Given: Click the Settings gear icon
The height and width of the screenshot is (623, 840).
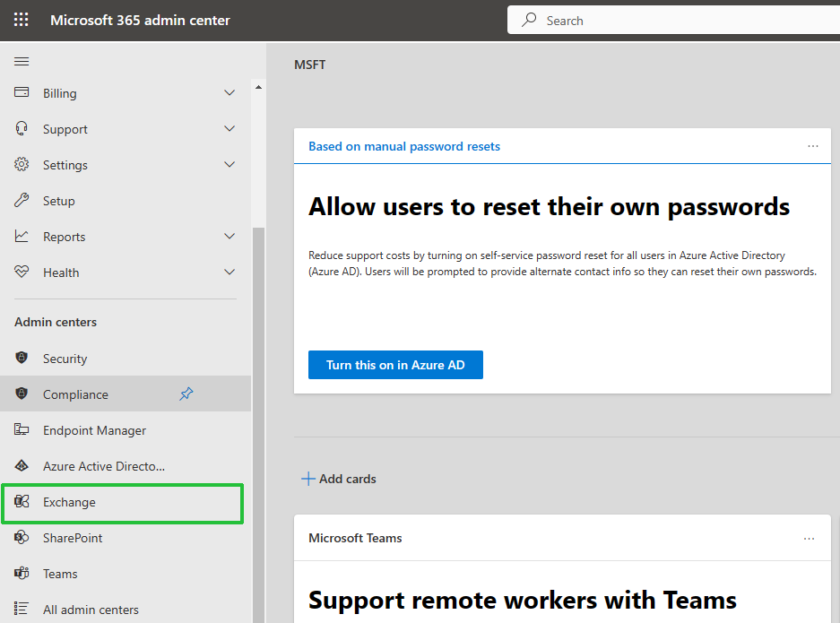Looking at the screenshot, I should click(x=22, y=164).
